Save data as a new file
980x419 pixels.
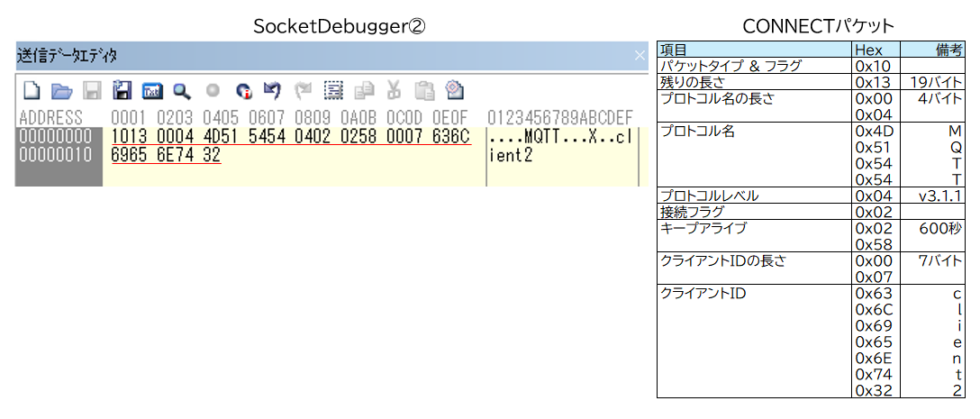(122, 91)
